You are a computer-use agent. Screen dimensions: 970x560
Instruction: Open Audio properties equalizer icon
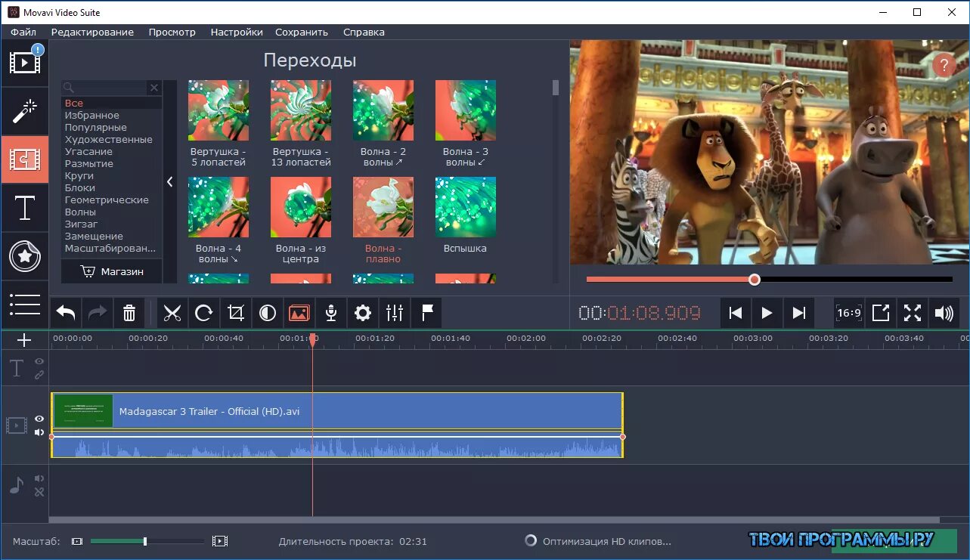(395, 312)
